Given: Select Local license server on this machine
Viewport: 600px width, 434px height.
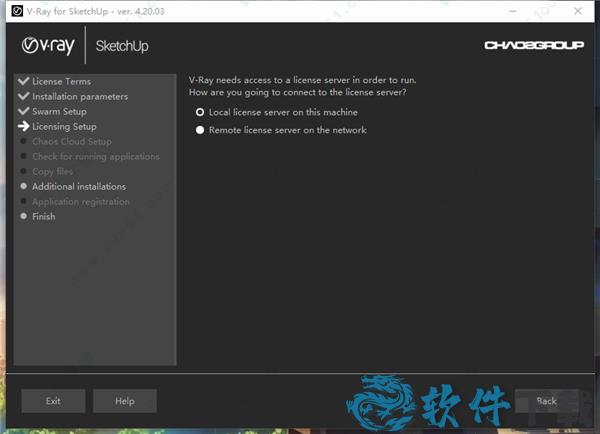Looking at the screenshot, I should click(x=201, y=112).
